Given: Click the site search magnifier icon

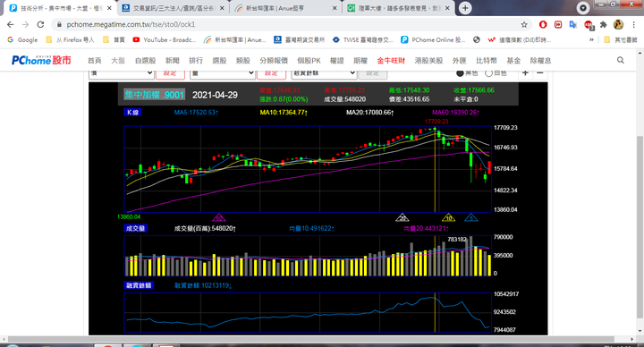Looking at the screenshot, I should (621, 60).
